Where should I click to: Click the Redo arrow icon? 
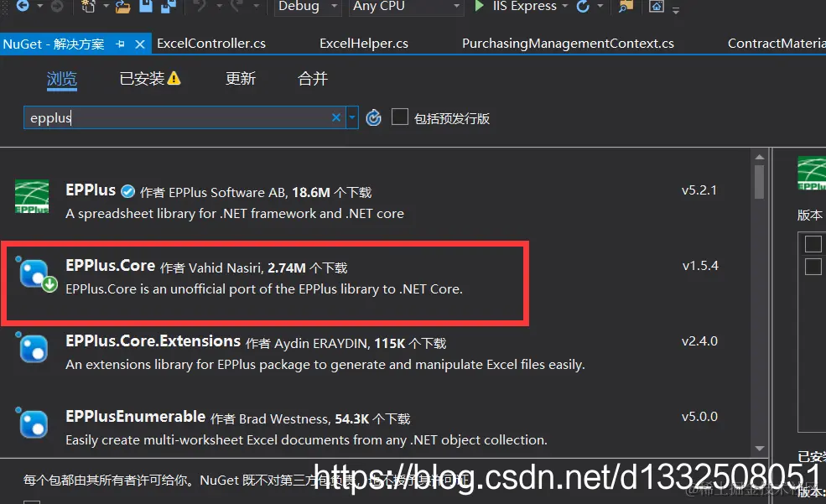(x=237, y=6)
